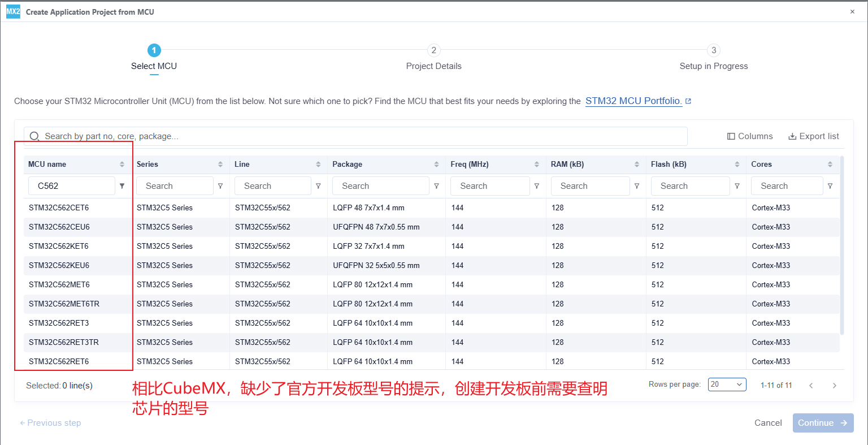Viewport: 868px width, 445px height.
Task: Open the MCU name filter funnel
Action: pyautogui.click(x=122, y=186)
